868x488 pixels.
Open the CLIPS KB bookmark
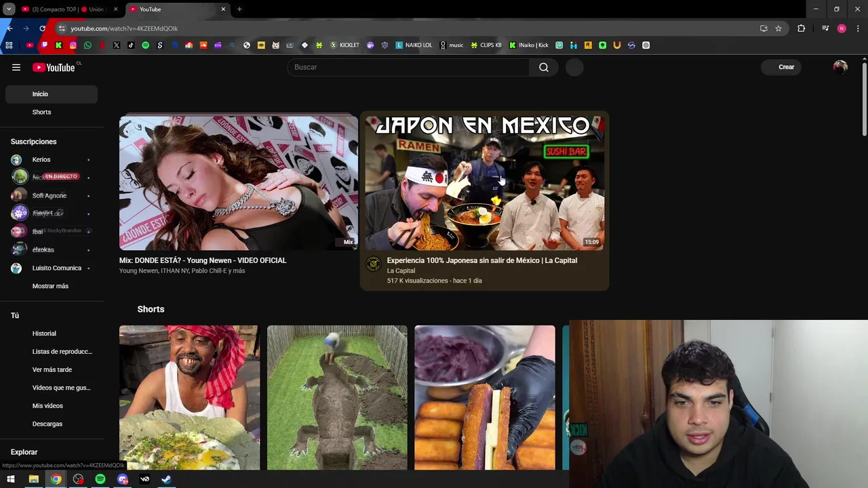point(486,45)
